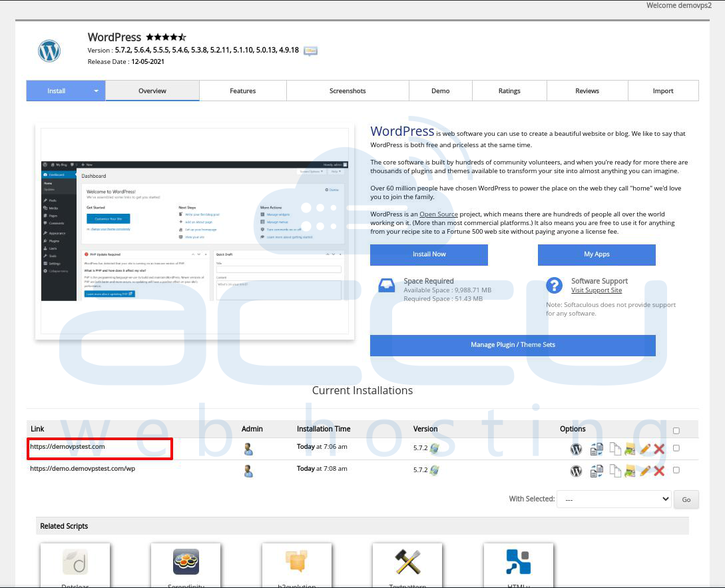Viewport: 725px width, 588px height.
Task: Click the Software Support question mark icon
Action: (x=554, y=285)
